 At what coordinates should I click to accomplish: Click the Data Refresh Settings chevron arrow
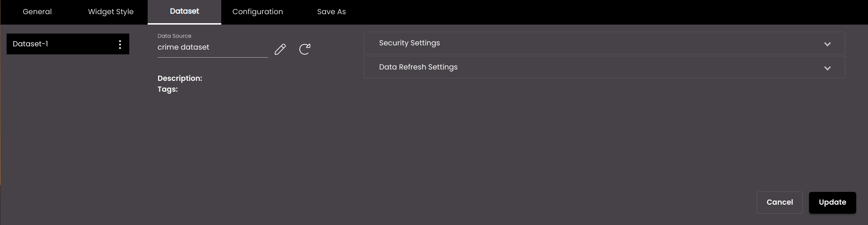coord(827,68)
